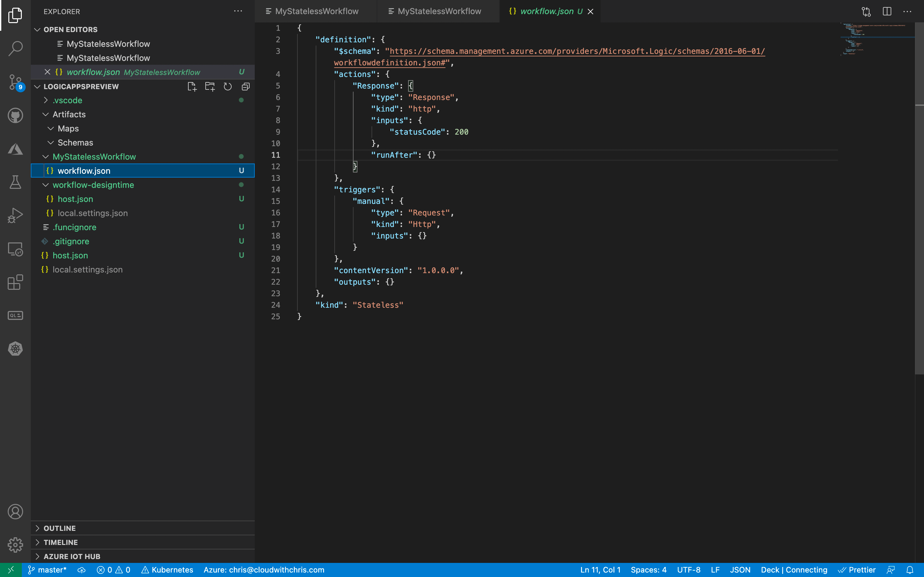924x577 pixels.
Task: Create a new file in LogicAppsPreview
Action: pyautogui.click(x=192, y=87)
